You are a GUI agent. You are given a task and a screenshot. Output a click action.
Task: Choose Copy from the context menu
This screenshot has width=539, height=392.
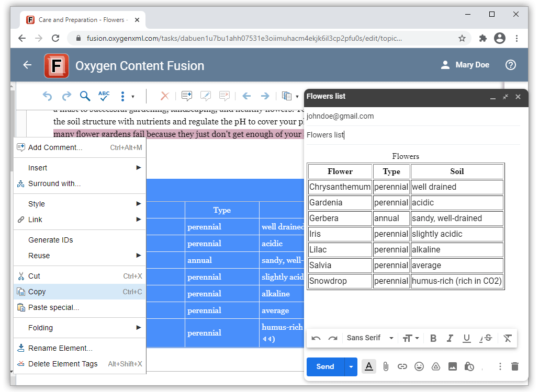(x=80, y=292)
